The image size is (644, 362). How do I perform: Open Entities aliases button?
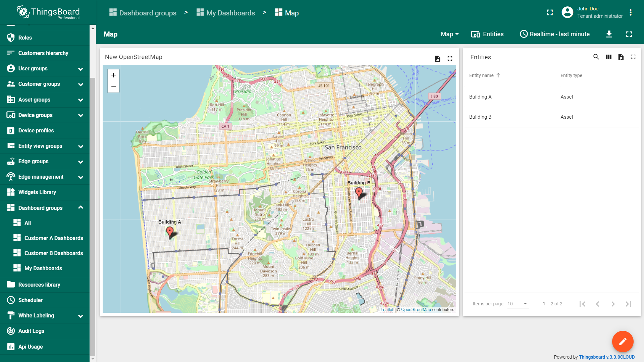tap(487, 34)
